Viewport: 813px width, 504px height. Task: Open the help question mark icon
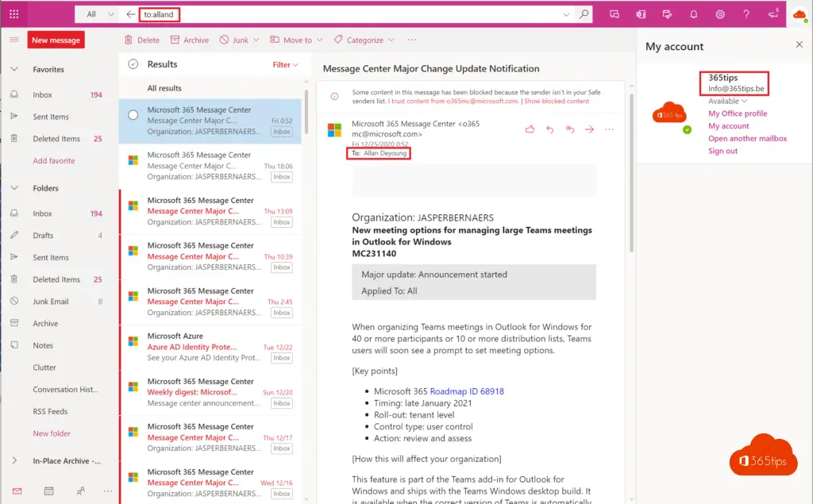click(x=746, y=14)
